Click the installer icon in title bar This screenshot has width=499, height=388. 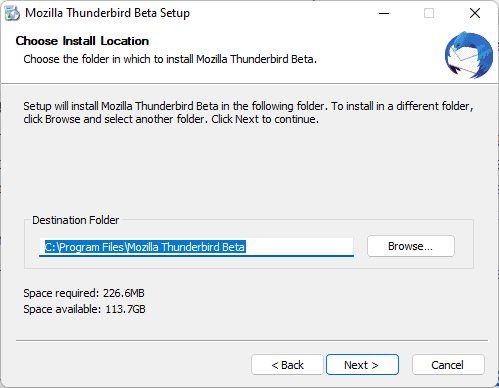pyautogui.click(x=12, y=13)
